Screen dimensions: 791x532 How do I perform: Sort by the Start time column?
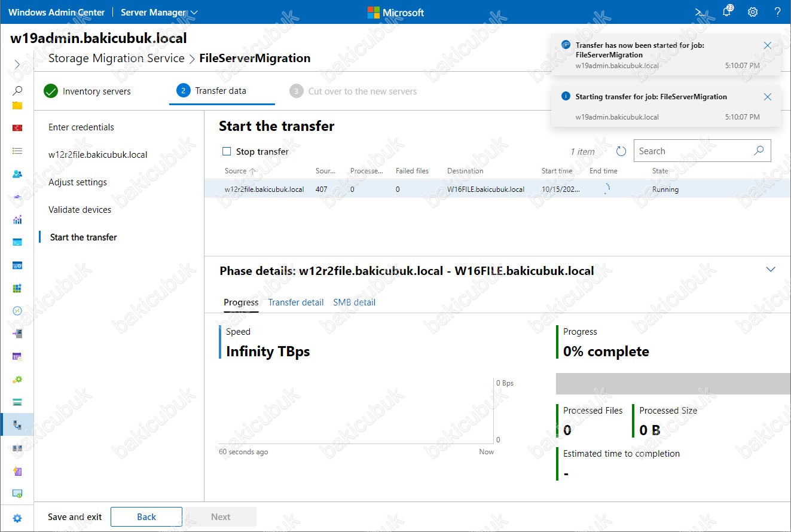[557, 171]
